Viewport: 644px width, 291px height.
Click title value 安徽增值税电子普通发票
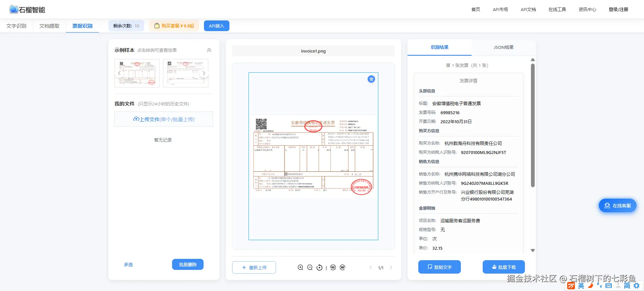(x=456, y=103)
